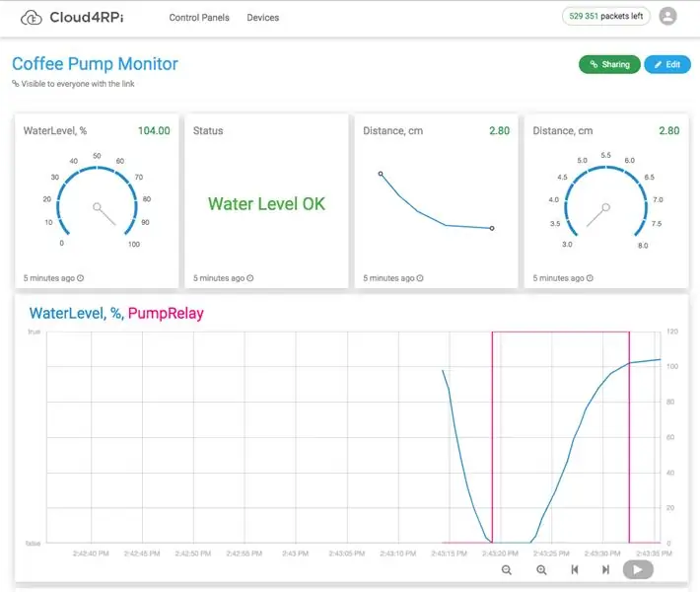This screenshot has width=700, height=592.
Task: Click the Status widget title
Action: 208,131
